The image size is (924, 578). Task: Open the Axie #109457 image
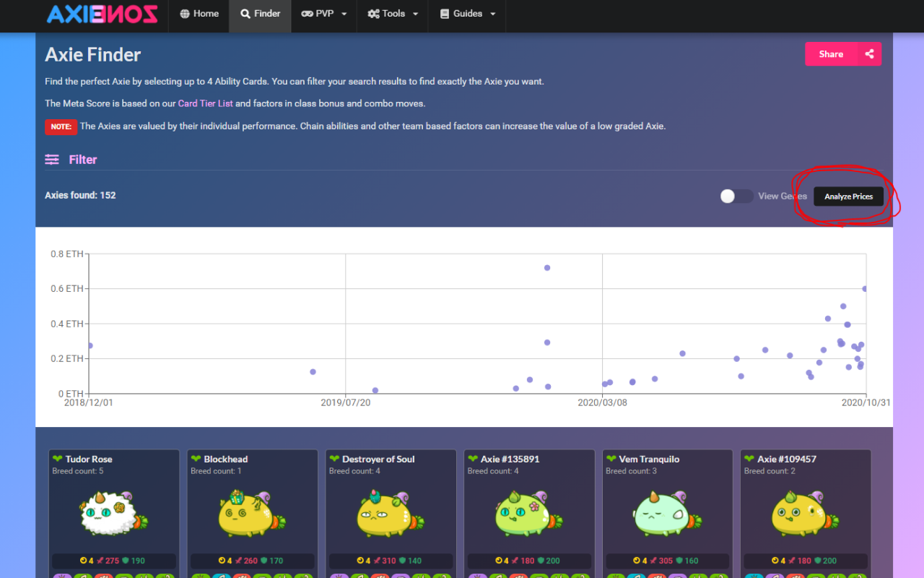pyautogui.click(x=807, y=513)
